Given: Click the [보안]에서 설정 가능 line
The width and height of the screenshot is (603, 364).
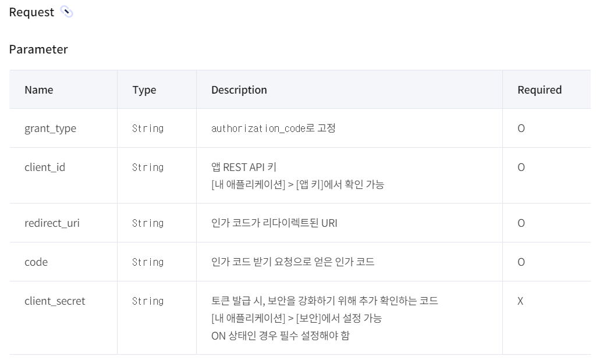Looking at the screenshot, I should tap(296, 318).
